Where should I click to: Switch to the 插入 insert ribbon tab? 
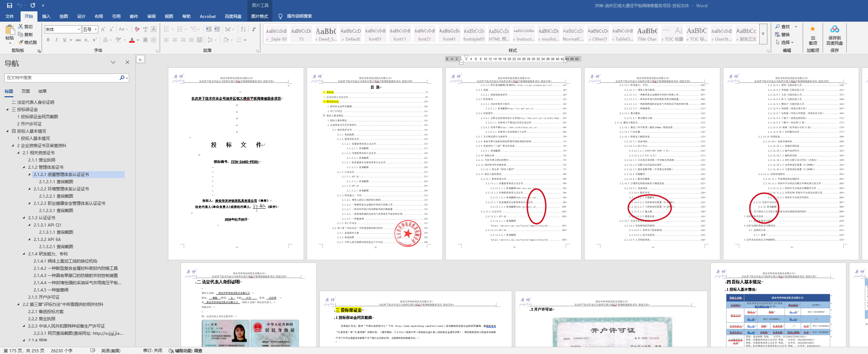click(x=46, y=16)
